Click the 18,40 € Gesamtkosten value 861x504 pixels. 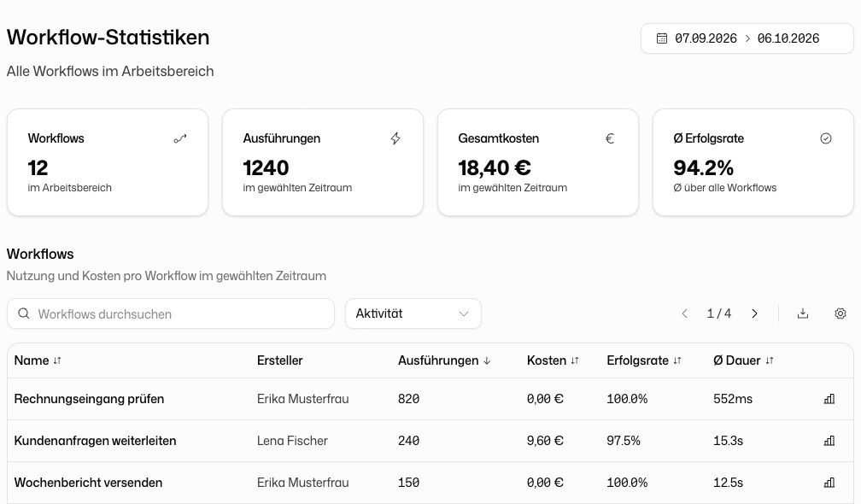[495, 168]
